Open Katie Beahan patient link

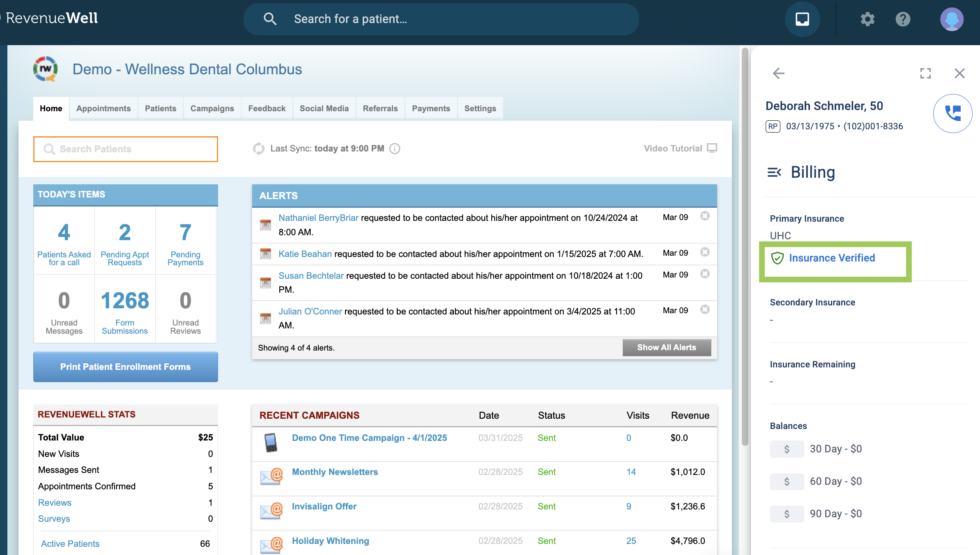305,254
